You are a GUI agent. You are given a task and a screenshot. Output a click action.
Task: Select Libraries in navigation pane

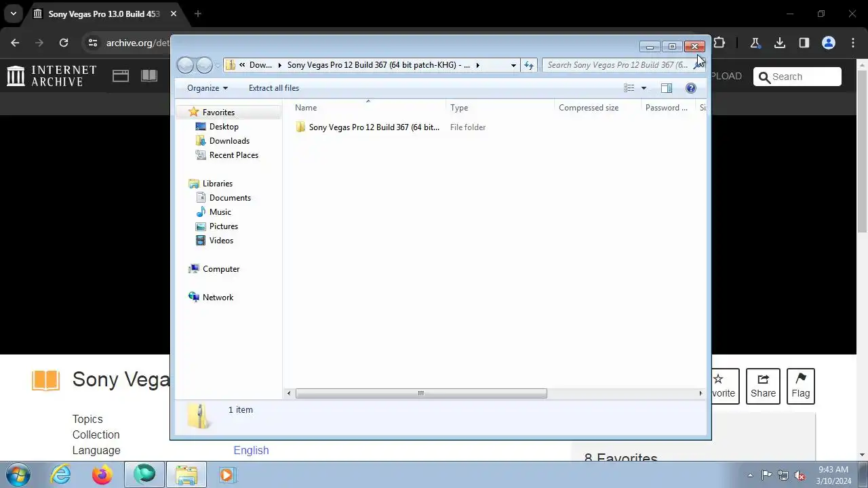(218, 184)
